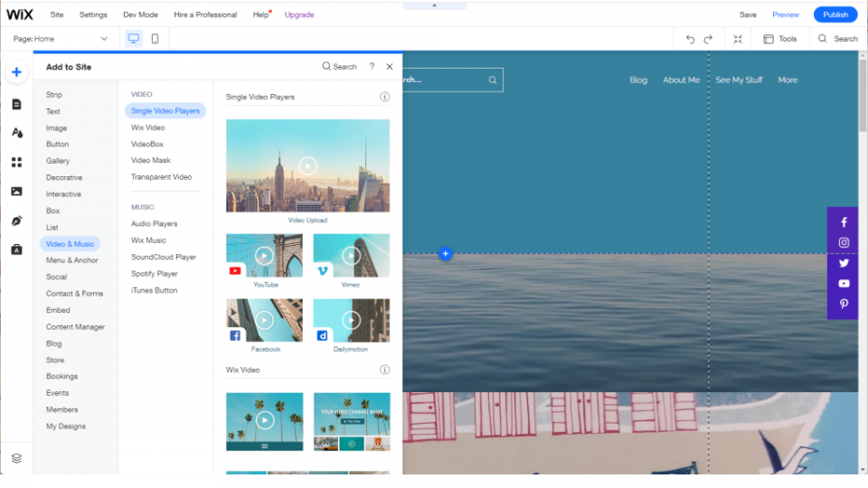Open the Add Apps grid icon
Screen dimensions: 868x488
[16, 162]
